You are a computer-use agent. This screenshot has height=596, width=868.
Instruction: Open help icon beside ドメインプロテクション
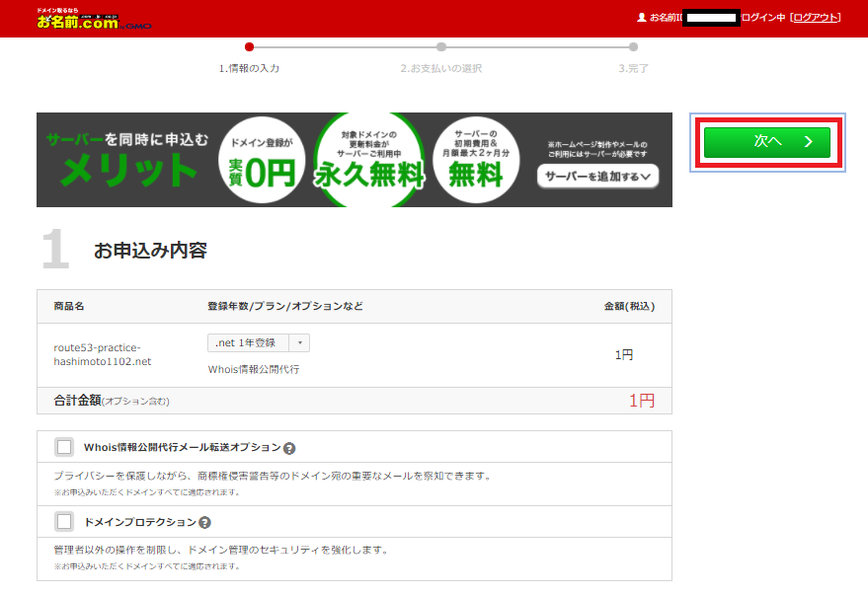(x=204, y=523)
